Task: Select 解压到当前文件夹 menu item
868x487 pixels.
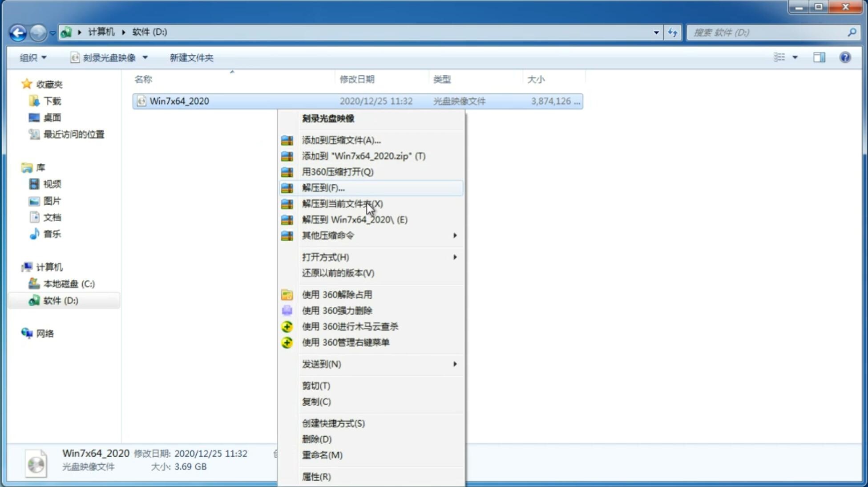Action: 342,203
